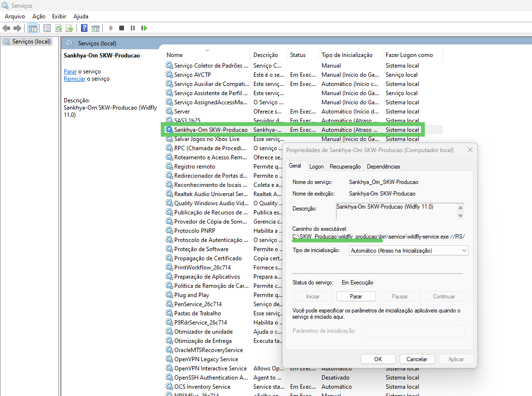This screenshot has width=532, height=396.
Task: Click the description box scroll-down arrow
Action: click(x=461, y=216)
